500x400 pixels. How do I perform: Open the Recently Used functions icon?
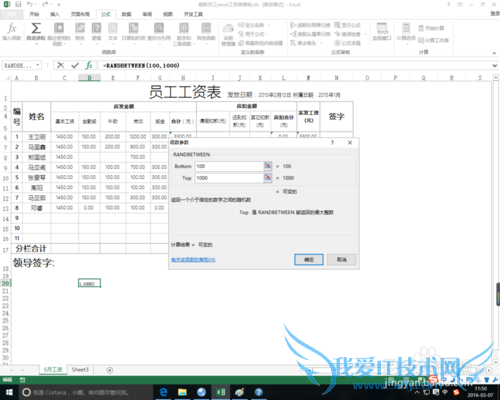59,28
